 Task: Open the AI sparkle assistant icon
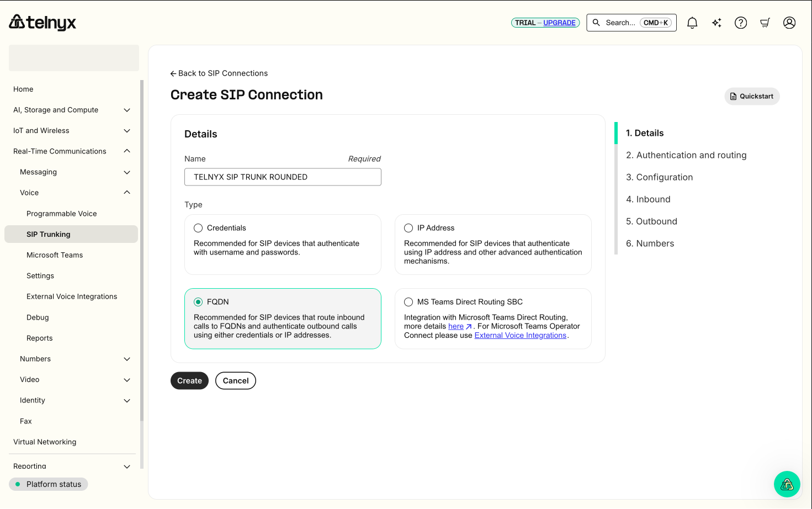coord(717,23)
